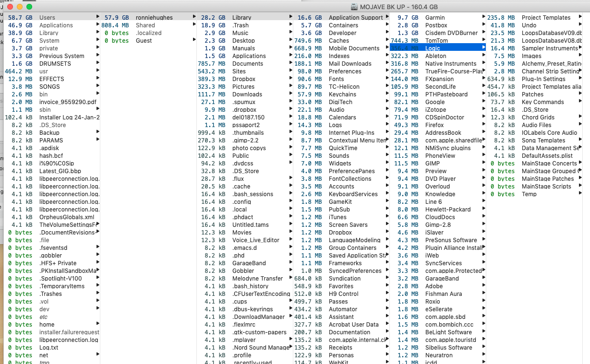Select the Melodyne Transfer row

coord(245,279)
